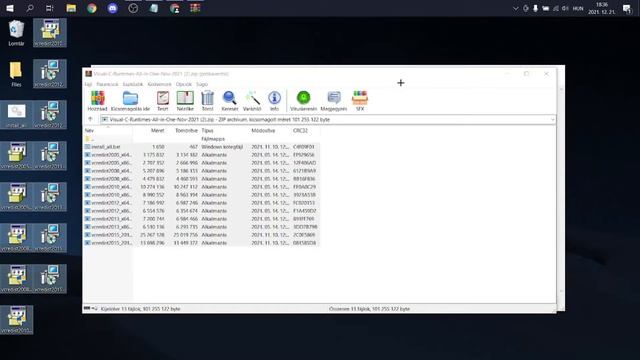Screen dimensions: 640x360
Task: Open the Parancsok menu
Action: 107,84
